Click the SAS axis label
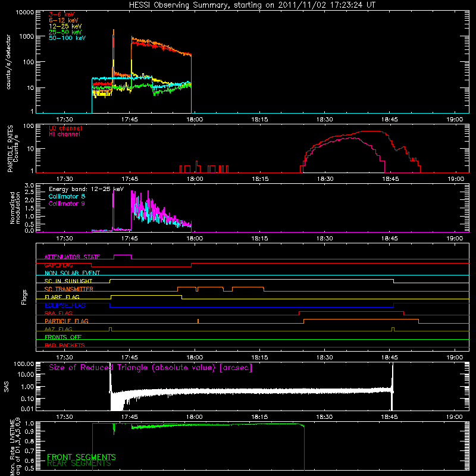The image size is (476, 476). [7, 386]
